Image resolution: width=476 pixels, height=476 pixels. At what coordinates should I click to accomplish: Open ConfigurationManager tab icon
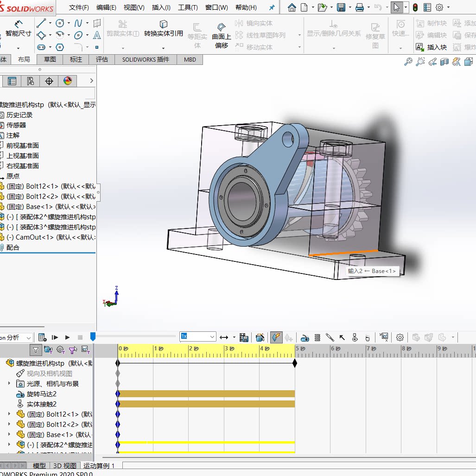click(30, 81)
